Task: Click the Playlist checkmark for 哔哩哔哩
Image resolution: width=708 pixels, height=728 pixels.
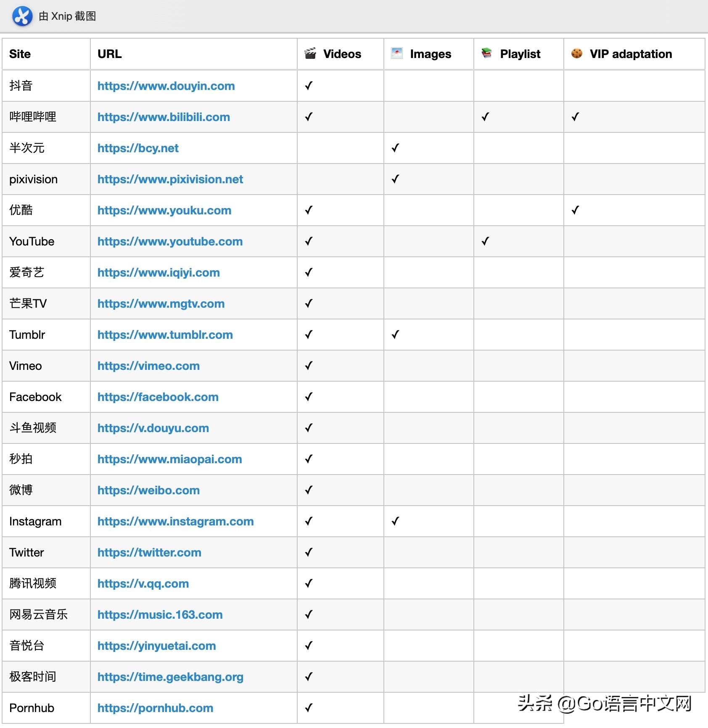Action: [485, 117]
